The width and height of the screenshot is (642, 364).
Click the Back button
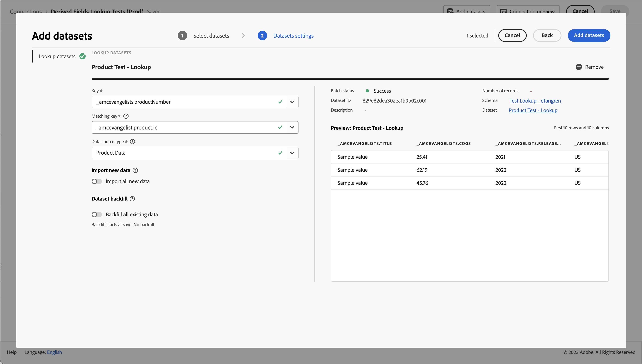click(x=547, y=35)
